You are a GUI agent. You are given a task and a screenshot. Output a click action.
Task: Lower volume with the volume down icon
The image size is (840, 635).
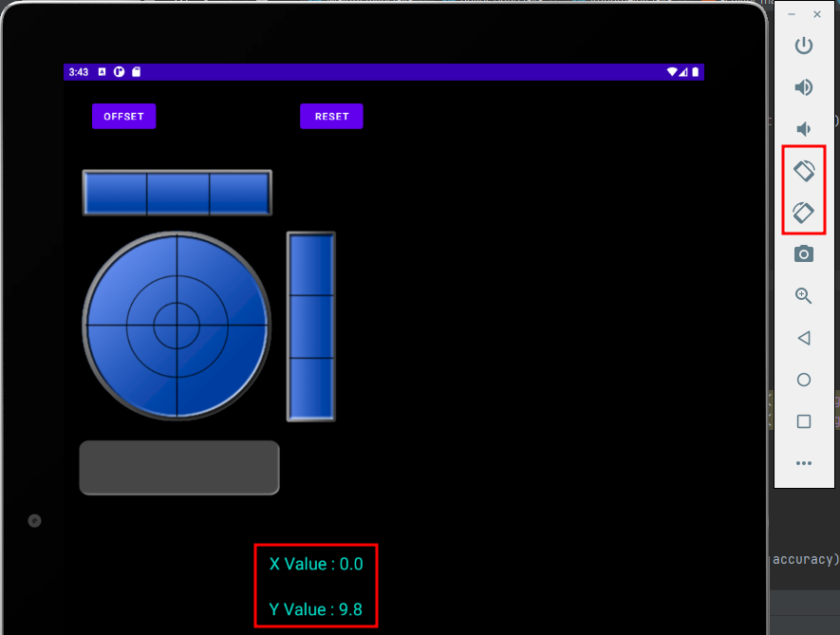(802, 129)
